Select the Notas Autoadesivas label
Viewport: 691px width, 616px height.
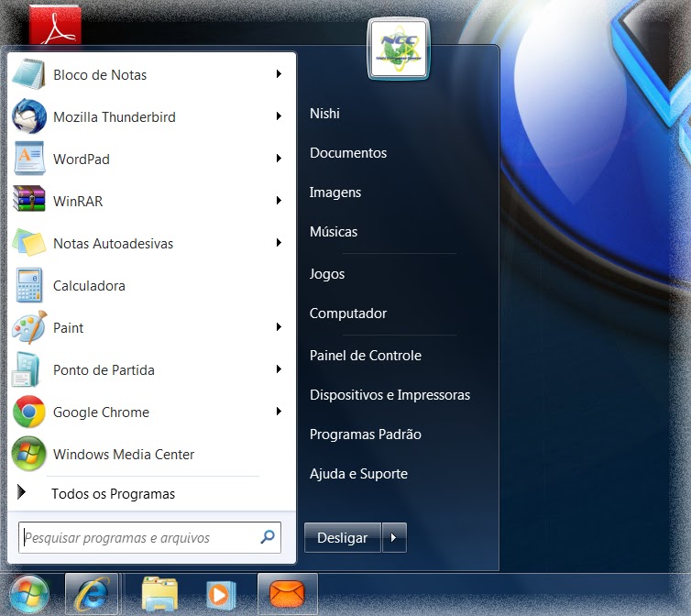[x=114, y=244]
